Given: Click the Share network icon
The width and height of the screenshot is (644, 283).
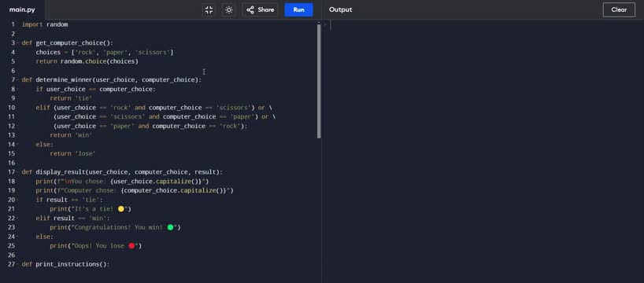Looking at the screenshot, I should pyautogui.click(x=250, y=10).
